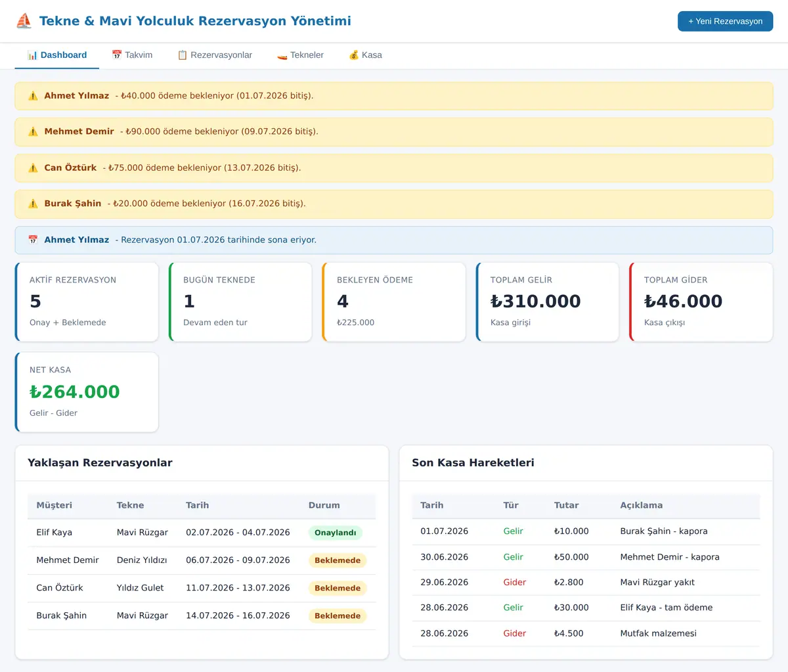Click the warning icon beside Mehmet Demir alert

click(x=33, y=131)
